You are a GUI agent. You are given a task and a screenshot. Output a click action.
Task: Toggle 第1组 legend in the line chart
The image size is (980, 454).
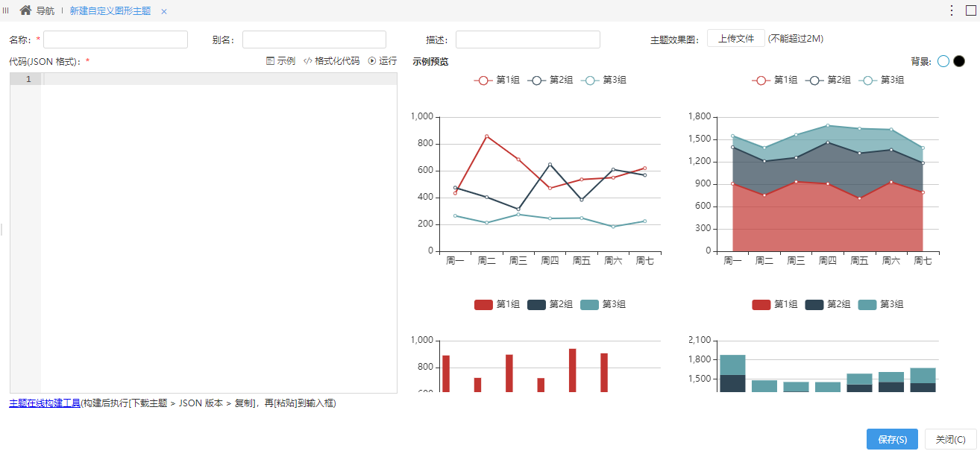497,81
